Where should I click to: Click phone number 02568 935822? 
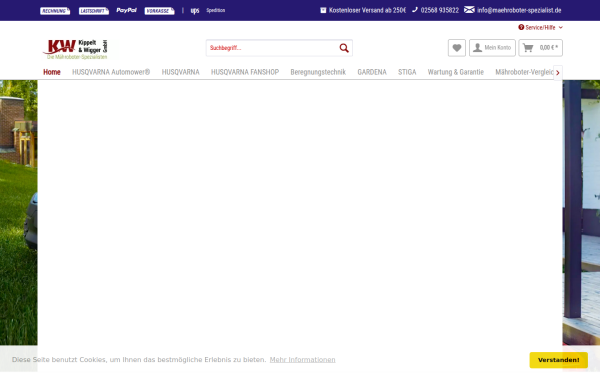[x=439, y=10]
